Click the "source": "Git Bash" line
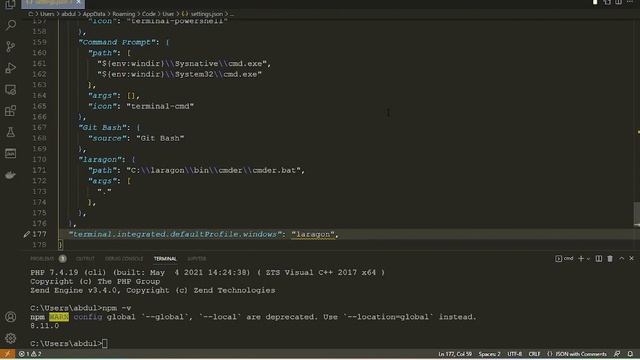The image size is (640, 360). (x=136, y=138)
